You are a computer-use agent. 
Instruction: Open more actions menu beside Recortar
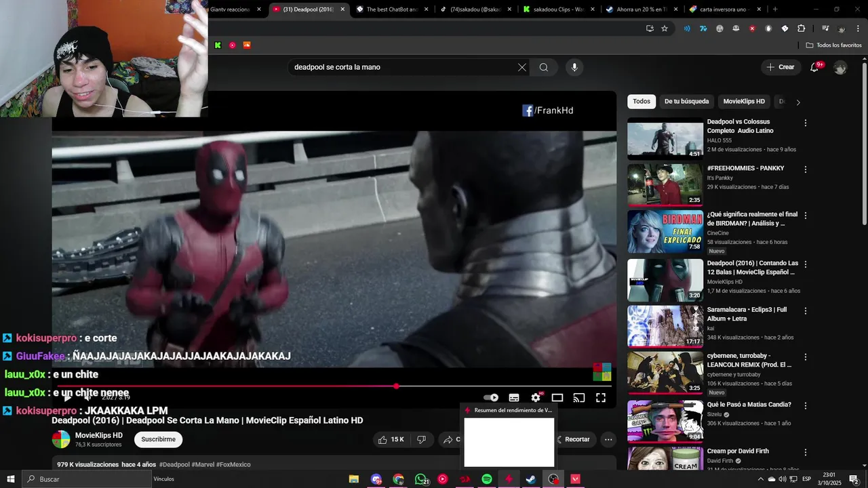pyautogui.click(x=608, y=439)
